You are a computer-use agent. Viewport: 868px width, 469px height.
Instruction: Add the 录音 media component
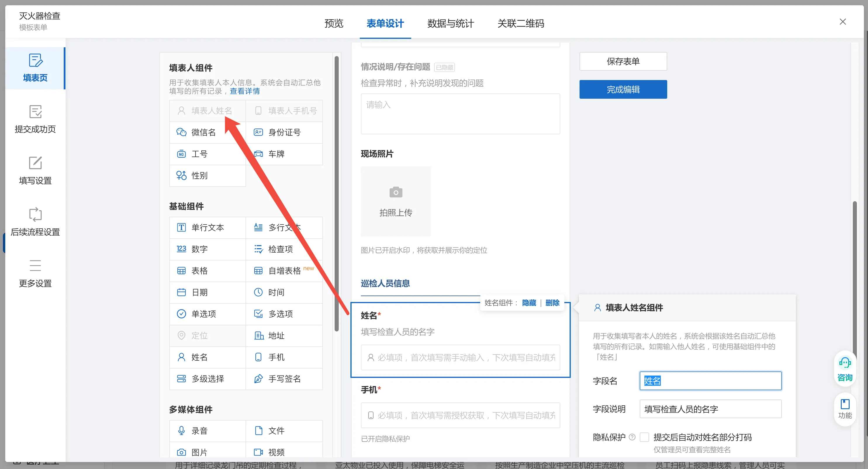(x=208, y=431)
